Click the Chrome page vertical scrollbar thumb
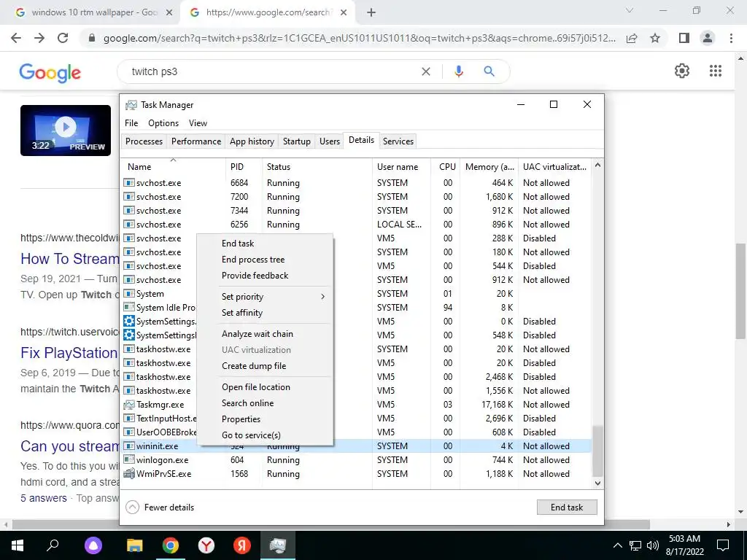 pyautogui.click(x=740, y=290)
